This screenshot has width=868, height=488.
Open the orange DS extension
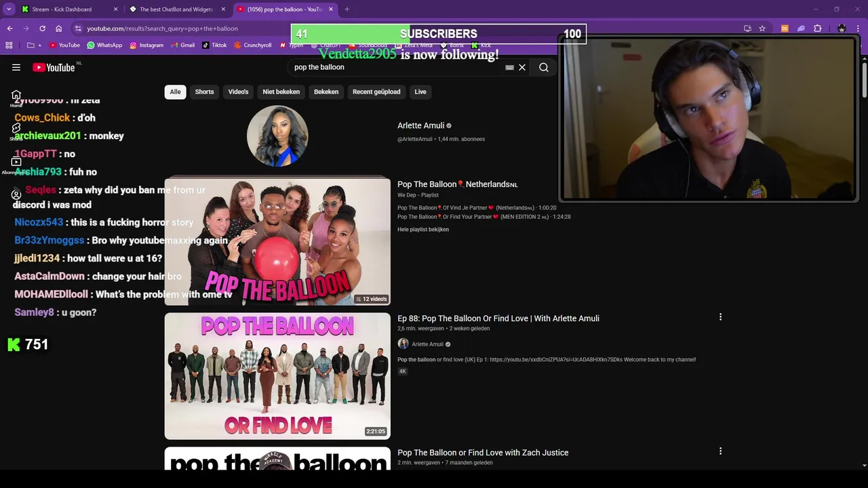point(785,28)
